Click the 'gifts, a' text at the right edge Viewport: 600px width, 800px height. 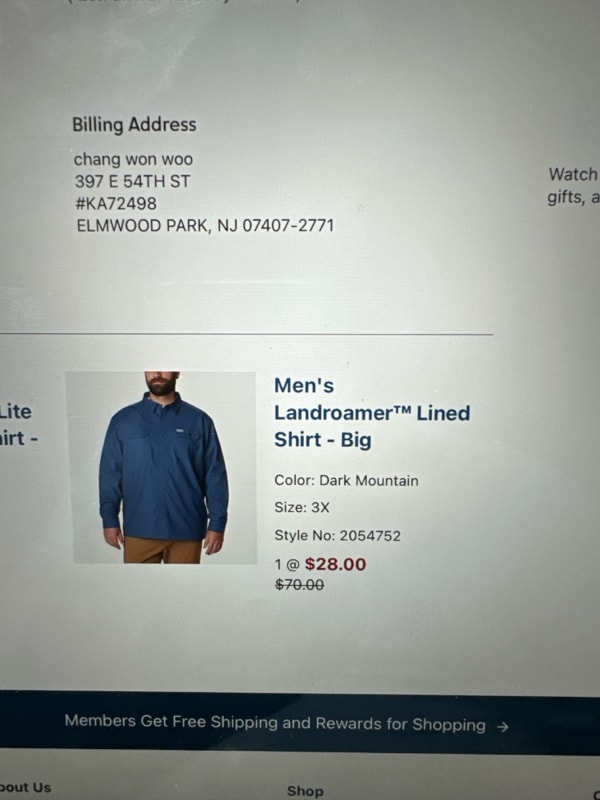pos(573,197)
